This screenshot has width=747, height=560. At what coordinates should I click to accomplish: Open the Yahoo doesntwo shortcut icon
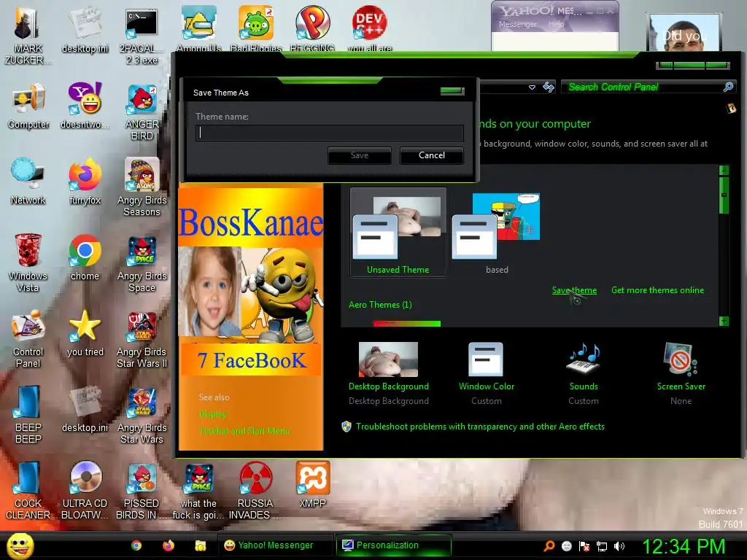(x=85, y=106)
